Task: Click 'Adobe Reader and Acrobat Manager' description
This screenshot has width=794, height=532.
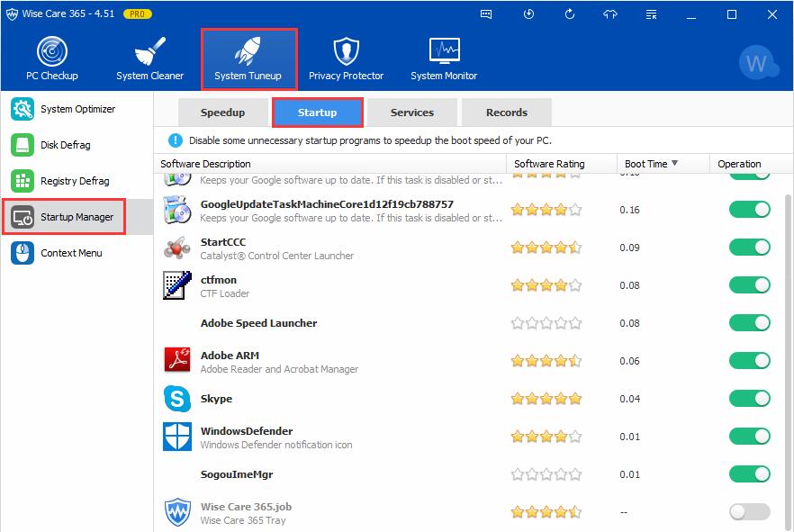Action: (279, 369)
